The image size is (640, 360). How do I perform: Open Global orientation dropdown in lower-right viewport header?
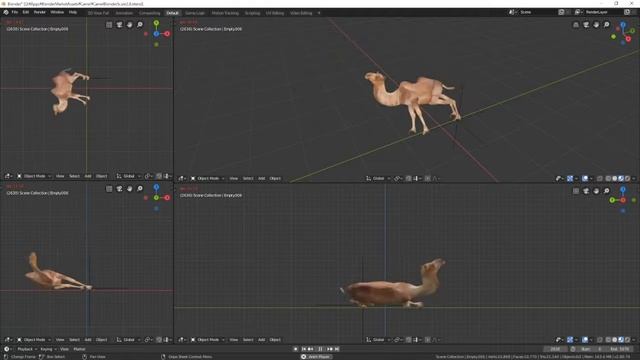(378, 340)
